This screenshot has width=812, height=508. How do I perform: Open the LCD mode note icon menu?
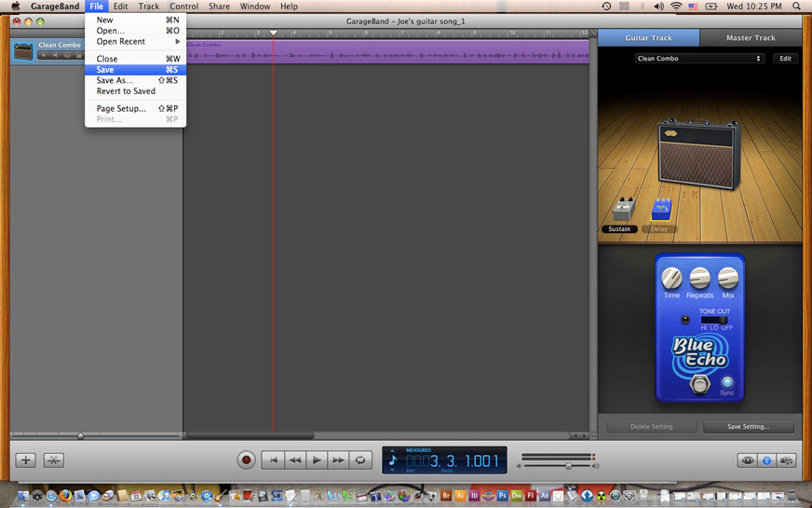pyautogui.click(x=392, y=460)
